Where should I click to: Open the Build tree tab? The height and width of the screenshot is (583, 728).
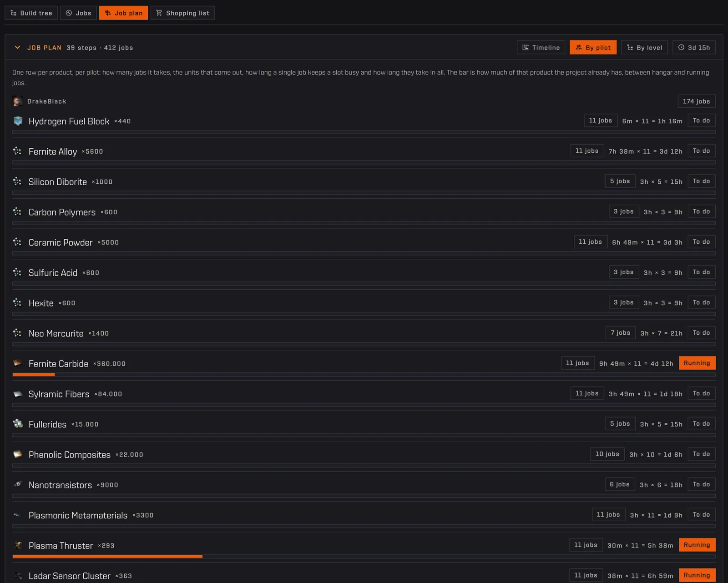[31, 13]
